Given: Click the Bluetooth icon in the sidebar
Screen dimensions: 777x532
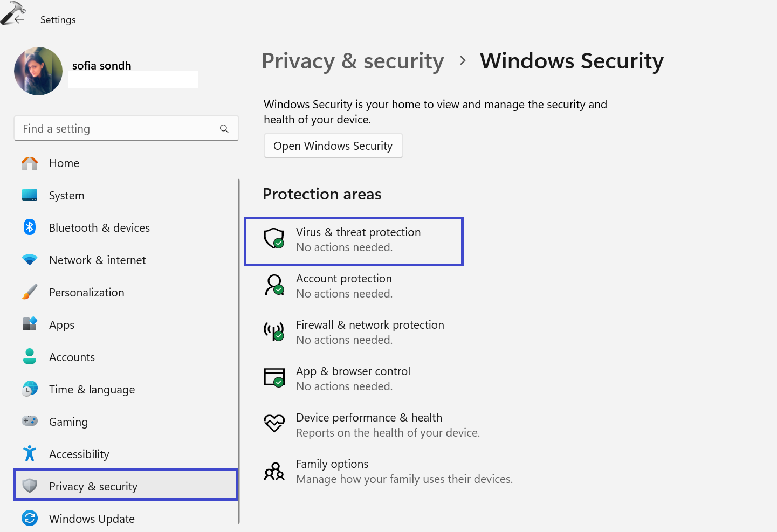Looking at the screenshot, I should pos(30,227).
